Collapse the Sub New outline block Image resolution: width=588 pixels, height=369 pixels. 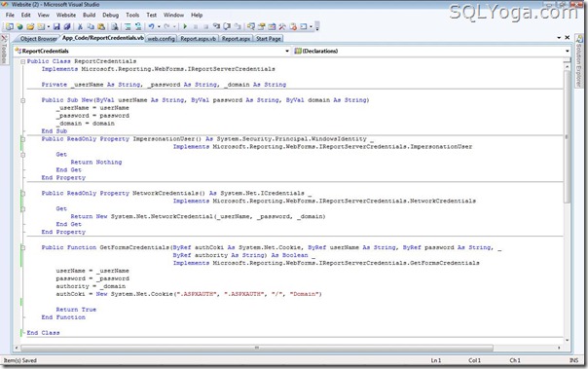(x=22, y=100)
